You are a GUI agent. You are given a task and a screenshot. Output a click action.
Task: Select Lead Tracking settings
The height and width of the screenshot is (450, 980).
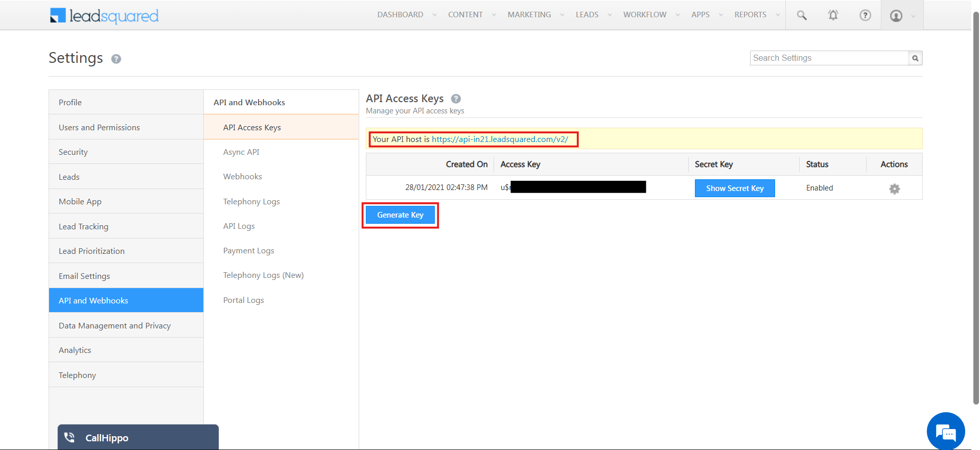(x=126, y=226)
